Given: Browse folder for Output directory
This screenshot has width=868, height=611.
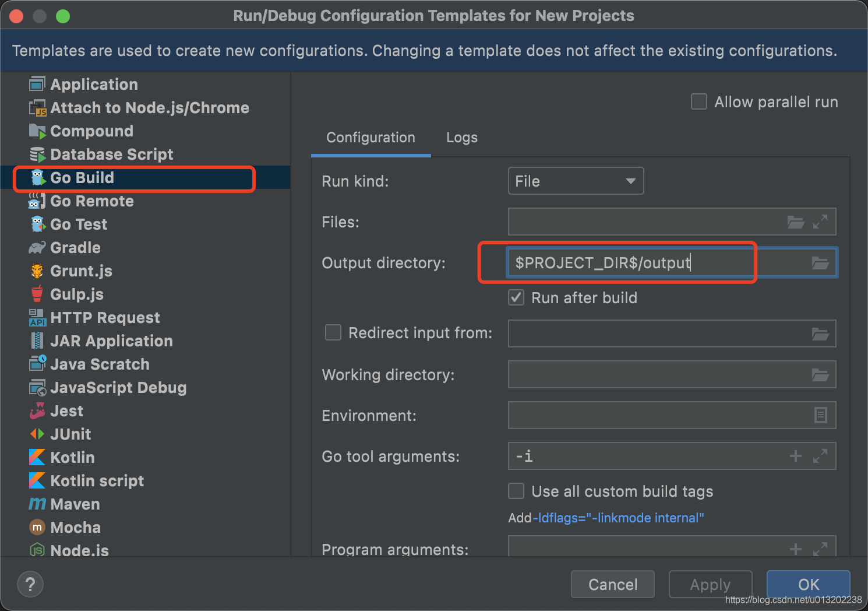Looking at the screenshot, I should (820, 263).
